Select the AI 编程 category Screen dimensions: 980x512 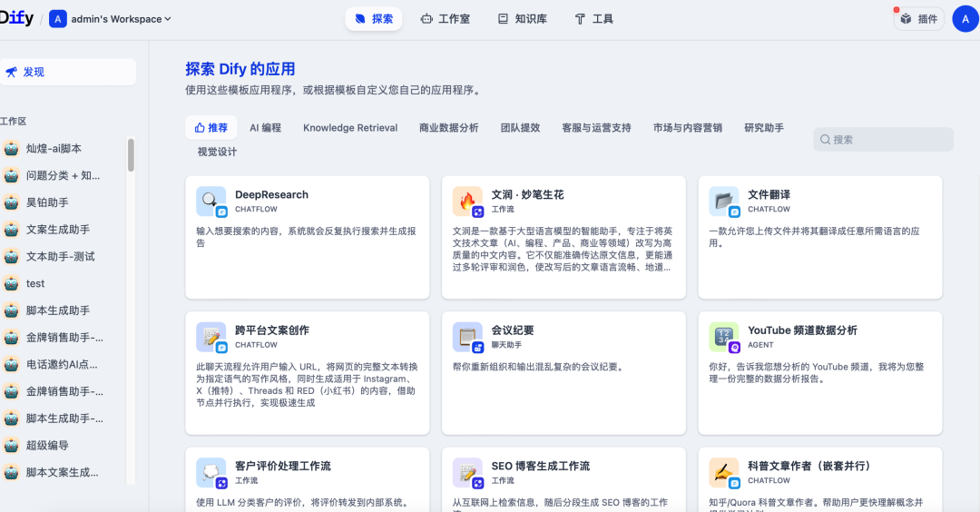coord(266,127)
